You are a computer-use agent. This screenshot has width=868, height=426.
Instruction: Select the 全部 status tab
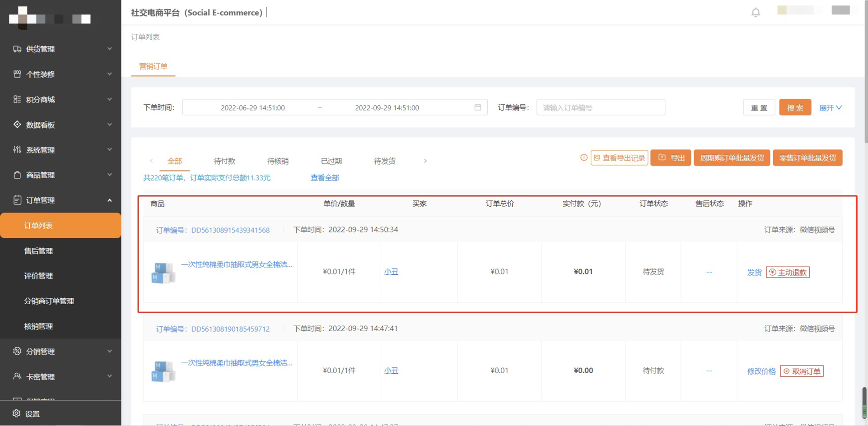click(174, 161)
